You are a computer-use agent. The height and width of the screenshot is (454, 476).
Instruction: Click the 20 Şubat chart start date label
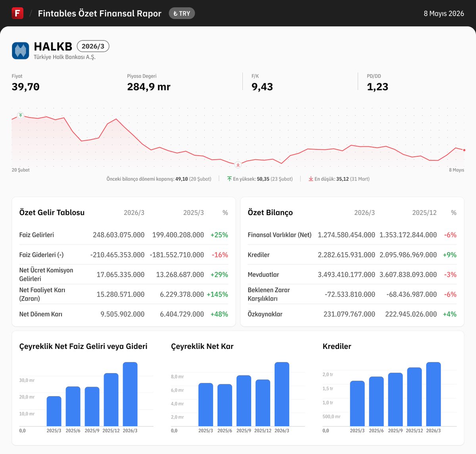click(x=21, y=170)
